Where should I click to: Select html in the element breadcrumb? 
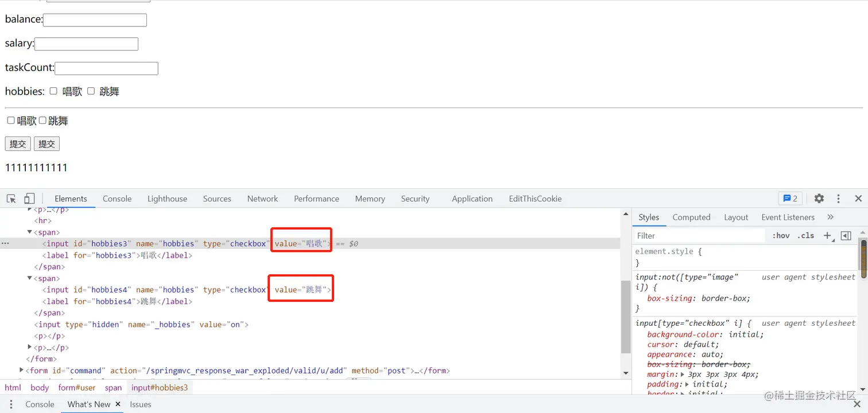[x=13, y=388]
